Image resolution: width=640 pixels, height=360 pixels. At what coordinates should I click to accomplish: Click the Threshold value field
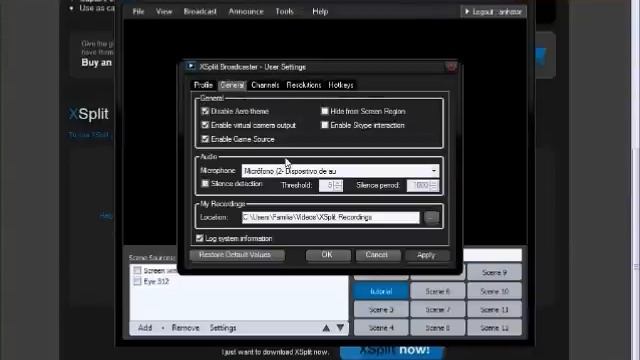[x=327, y=185]
